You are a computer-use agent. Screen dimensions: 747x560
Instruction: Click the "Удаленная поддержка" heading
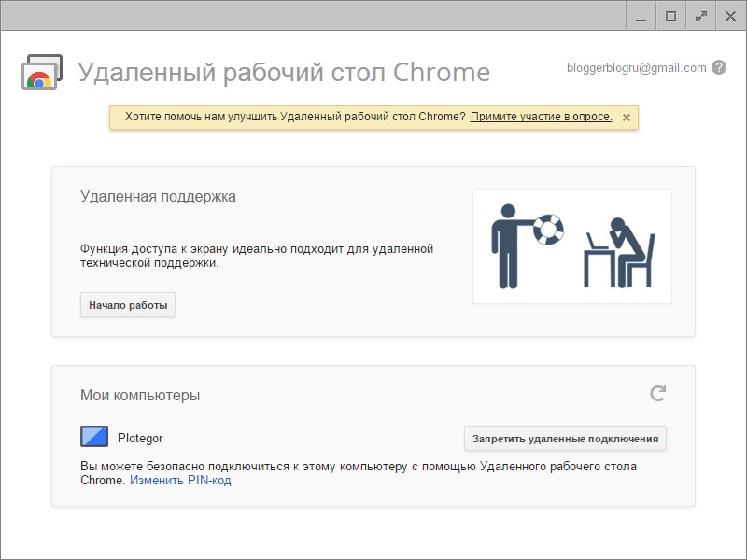click(x=158, y=197)
